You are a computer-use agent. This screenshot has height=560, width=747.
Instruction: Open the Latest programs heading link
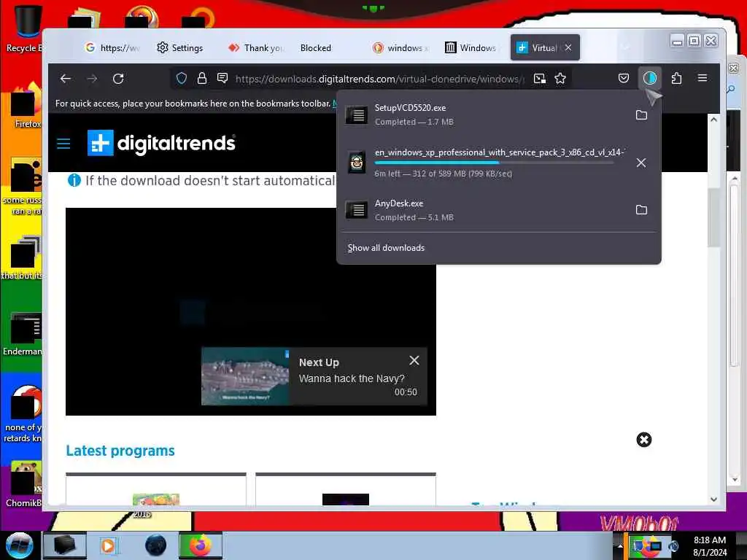point(120,451)
